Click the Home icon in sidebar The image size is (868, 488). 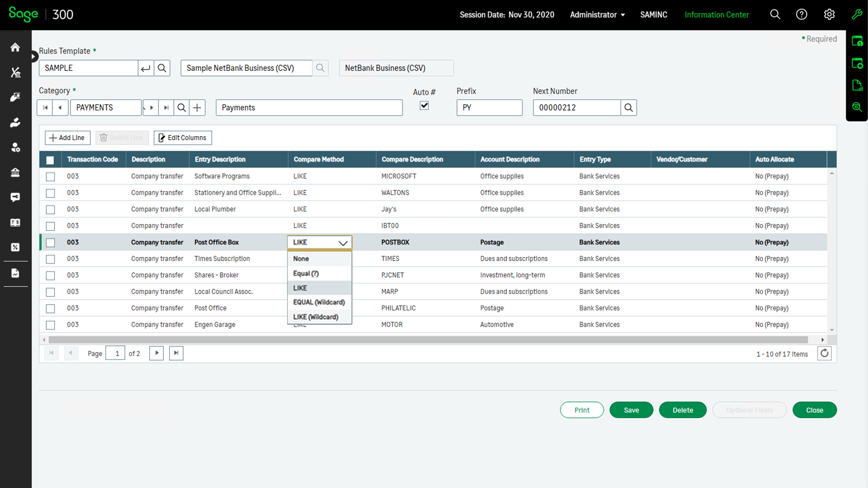tap(15, 47)
